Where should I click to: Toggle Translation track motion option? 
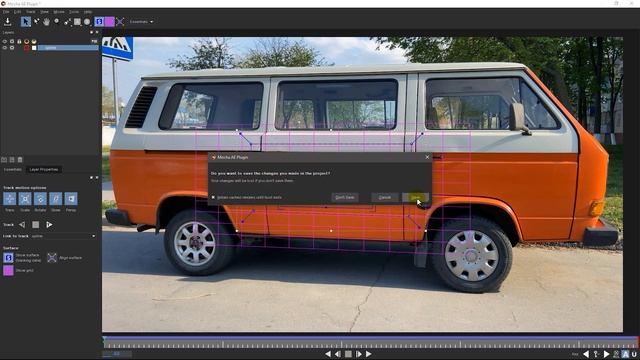click(9, 199)
